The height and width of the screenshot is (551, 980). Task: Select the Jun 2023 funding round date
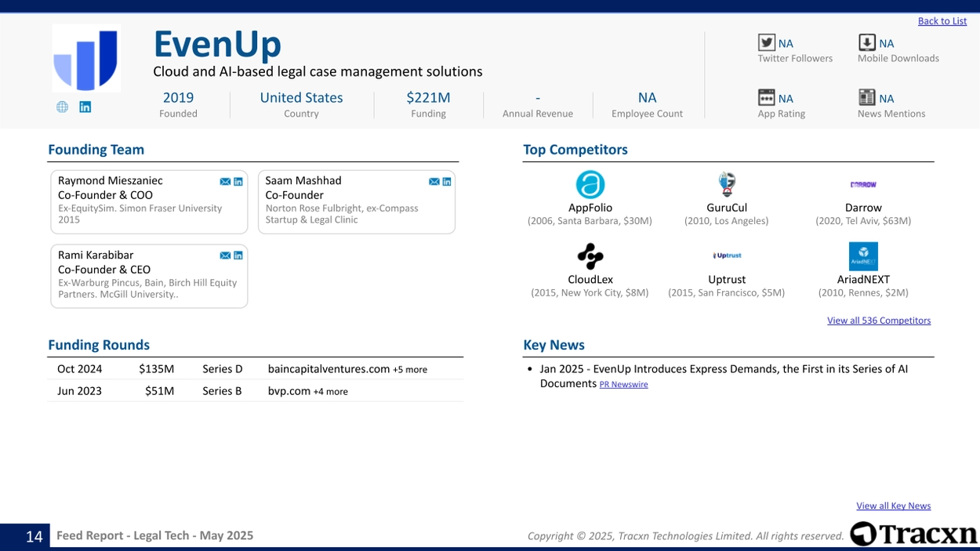79,391
